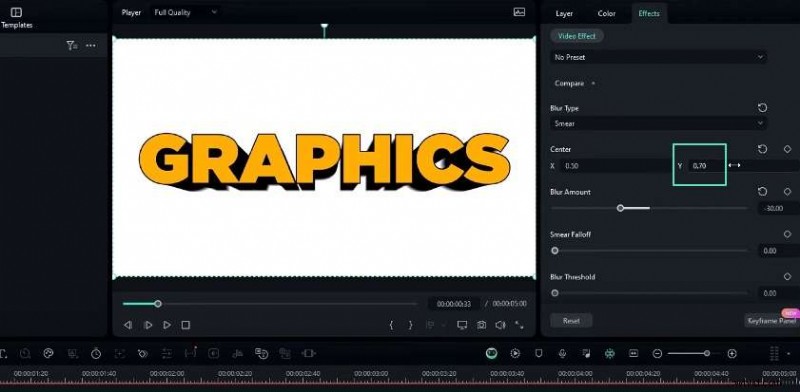Click the 00:00:02:00 ruler mark
Viewport: 800px width, 392px height.
167,374
